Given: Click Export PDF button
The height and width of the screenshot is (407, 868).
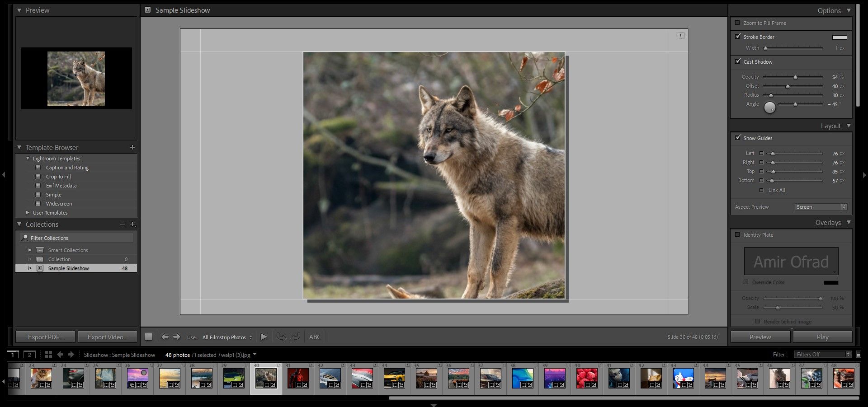Looking at the screenshot, I should (45, 337).
